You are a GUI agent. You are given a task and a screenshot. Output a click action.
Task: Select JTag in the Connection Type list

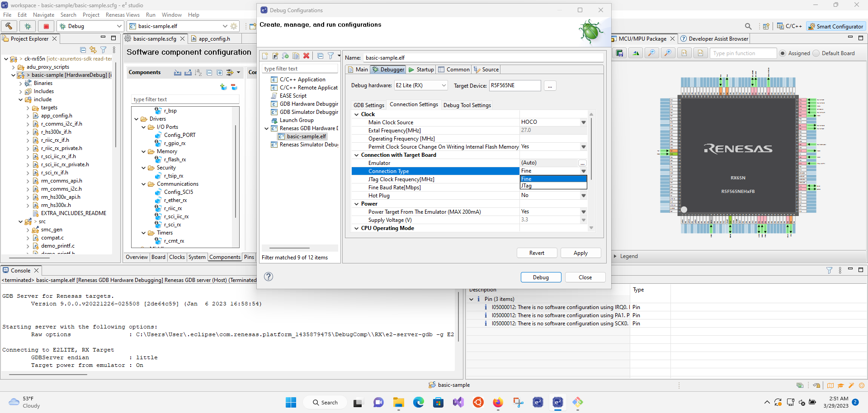coord(553,186)
